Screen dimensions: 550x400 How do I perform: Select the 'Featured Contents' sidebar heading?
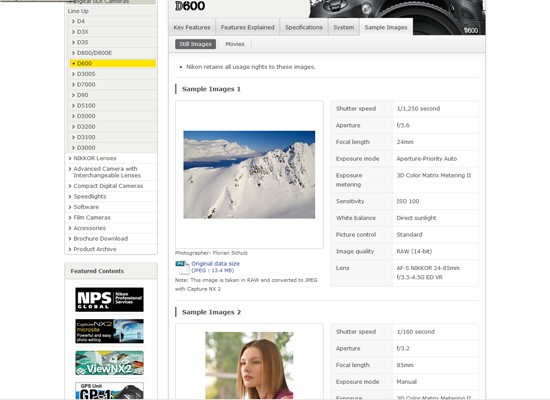pos(97,271)
